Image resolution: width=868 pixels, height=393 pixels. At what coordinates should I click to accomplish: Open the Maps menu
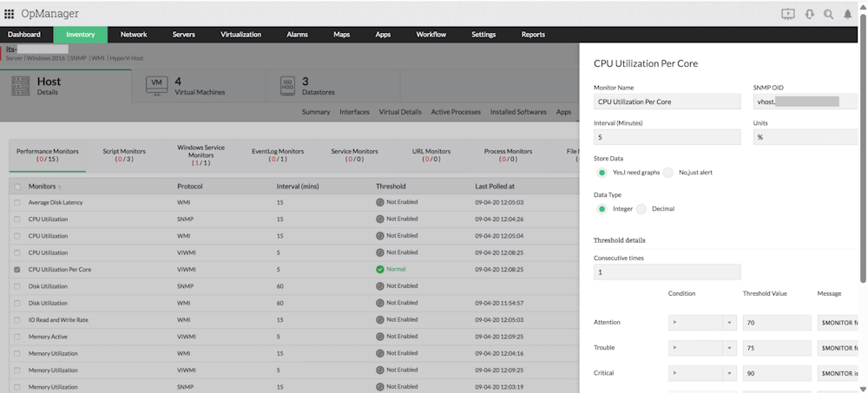tap(341, 35)
